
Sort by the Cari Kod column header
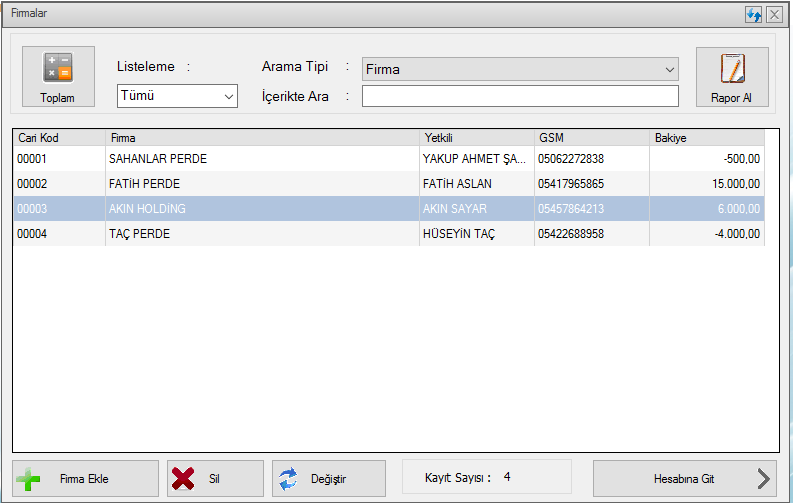pos(58,137)
